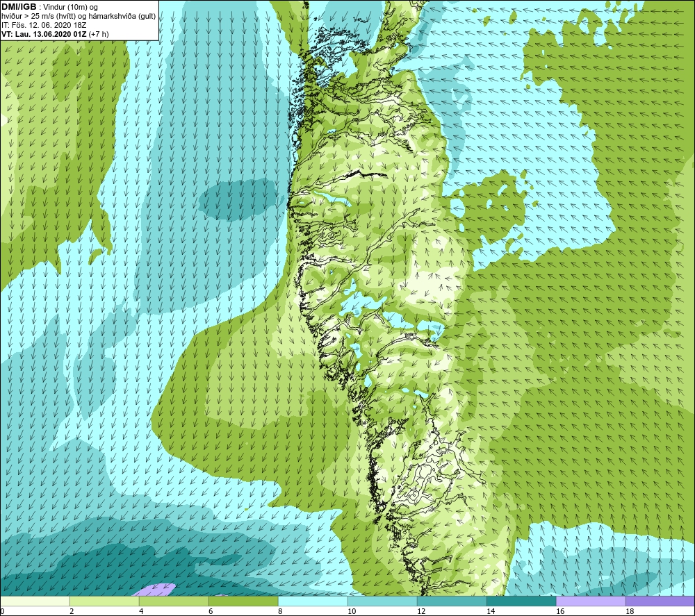Click the 12-14 m/s teal legend swatch
Image resolution: width=695 pixels, height=616 pixels.
(452, 601)
